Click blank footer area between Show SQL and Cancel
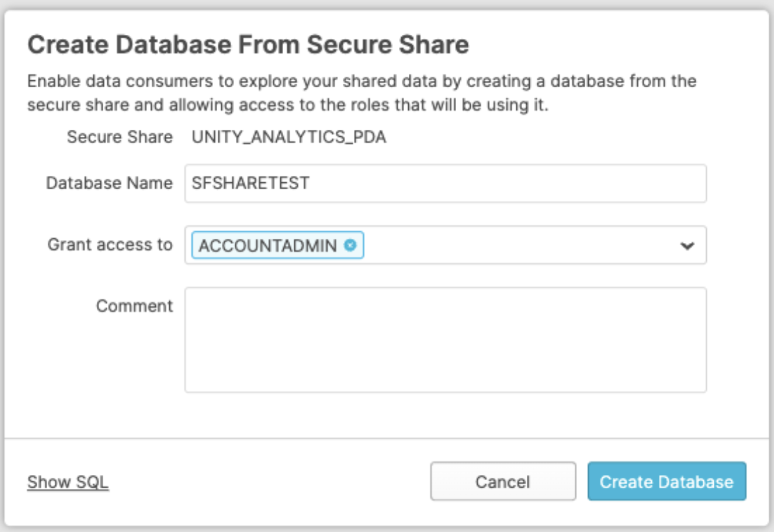The height and width of the screenshot is (532, 774). 265,482
